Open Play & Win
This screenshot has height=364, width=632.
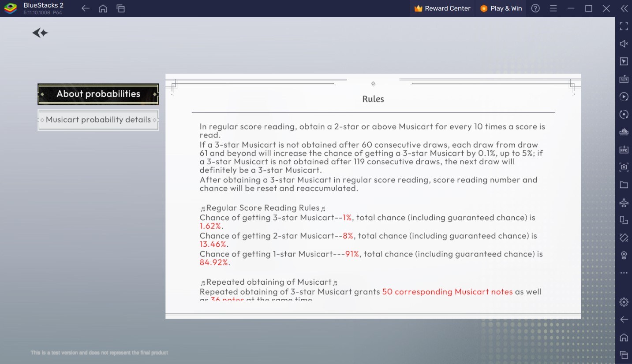click(501, 8)
